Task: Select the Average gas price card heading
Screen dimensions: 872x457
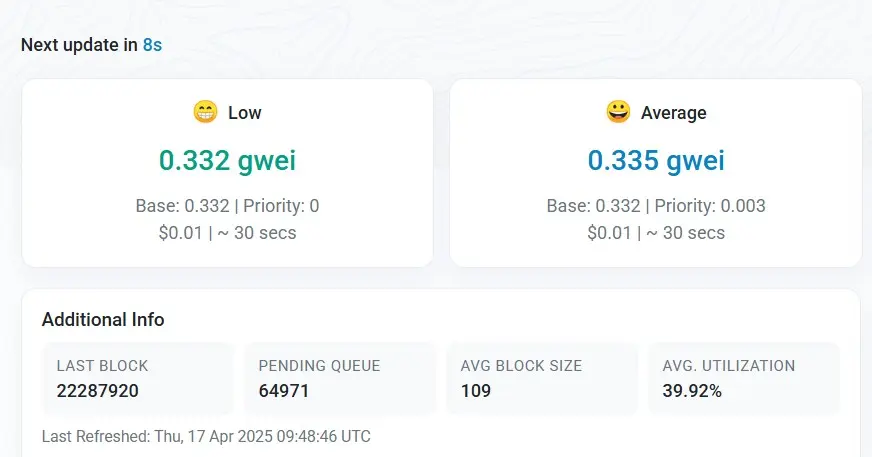Action: tap(673, 113)
